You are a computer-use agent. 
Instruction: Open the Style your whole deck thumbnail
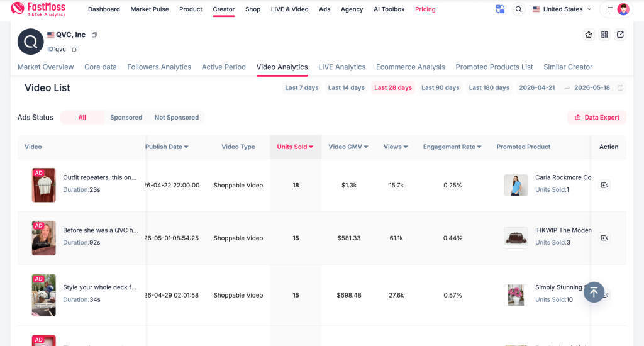pos(44,295)
